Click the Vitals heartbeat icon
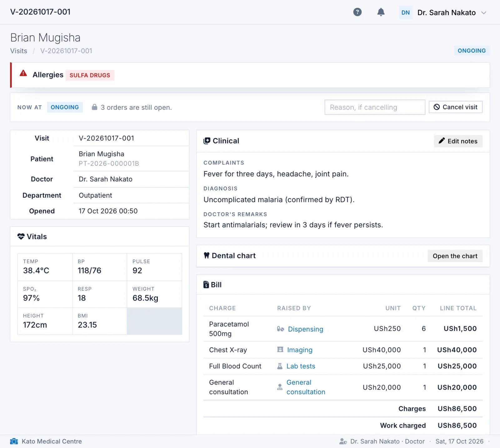This screenshot has width=500, height=448. [21, 236]
